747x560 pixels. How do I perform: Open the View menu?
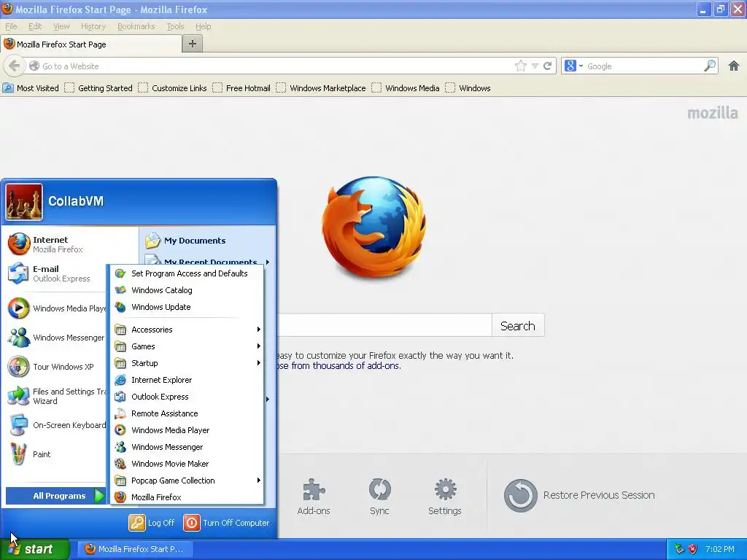click(61, 26)
